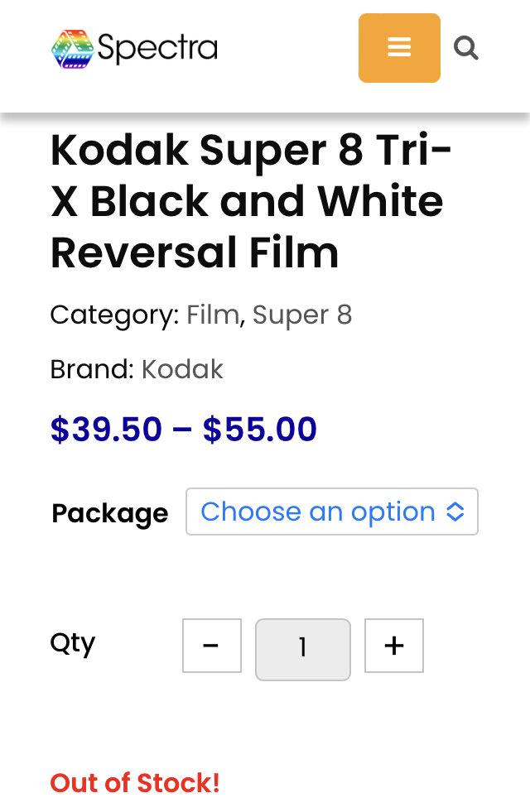Viewport: 530px width, 812px height.
Task: Click the Package label
Action: pos(110,513)
